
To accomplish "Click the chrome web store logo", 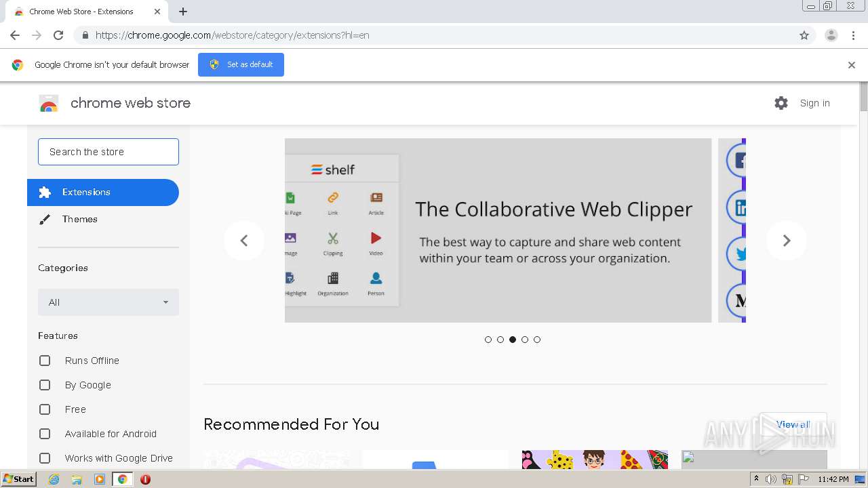I will point(49,103).
